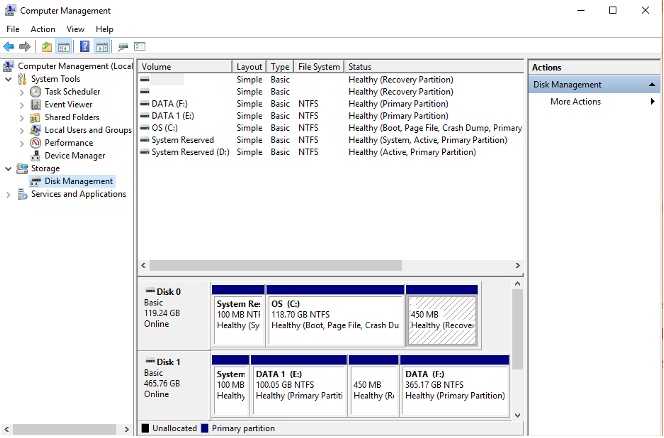Click the Task Scheduler clock icon
Viewport: 664px width, 438px height.
point(36,92)
